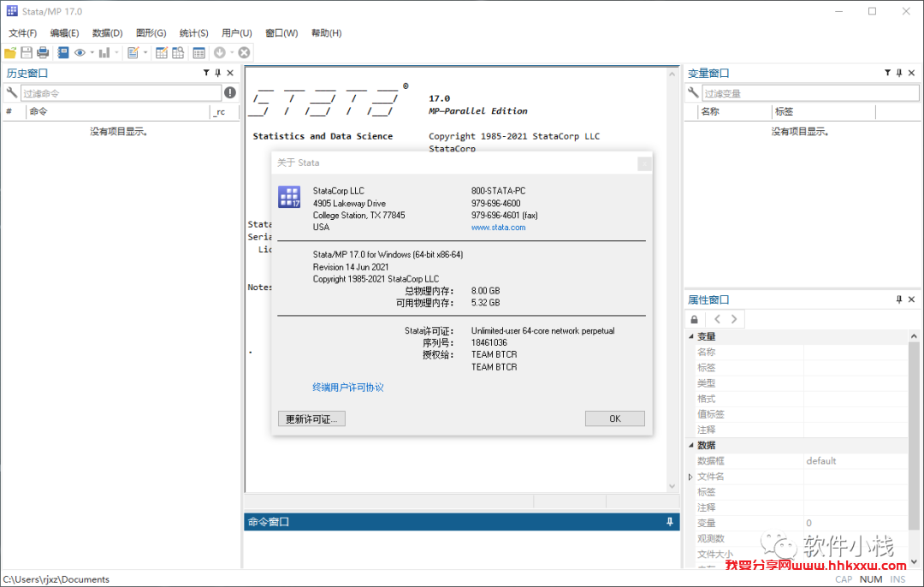Open the 图形(G) menu
The image size is (924, 587).
pos(151,33)
